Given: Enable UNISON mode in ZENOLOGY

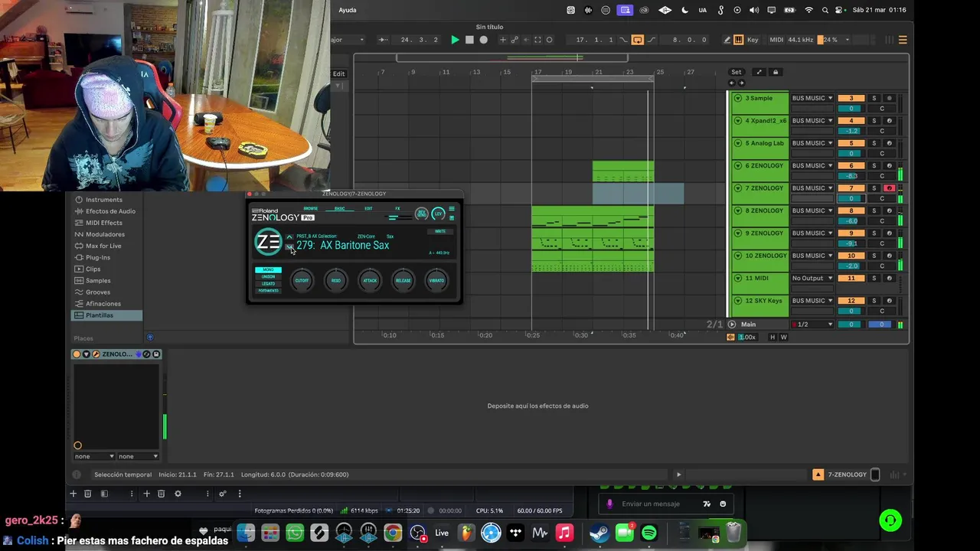Looking at the screenshot, I should click(x=268, y=276).
